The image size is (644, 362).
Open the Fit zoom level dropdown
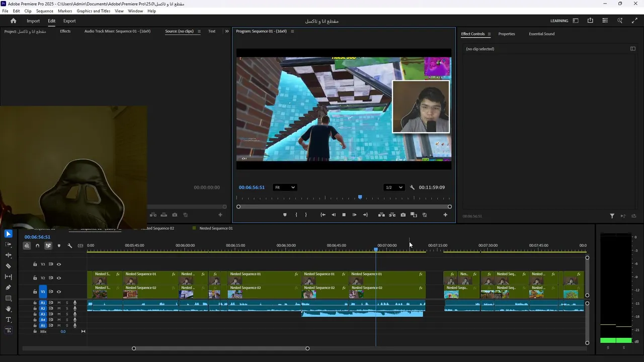(x=285, y=188)
